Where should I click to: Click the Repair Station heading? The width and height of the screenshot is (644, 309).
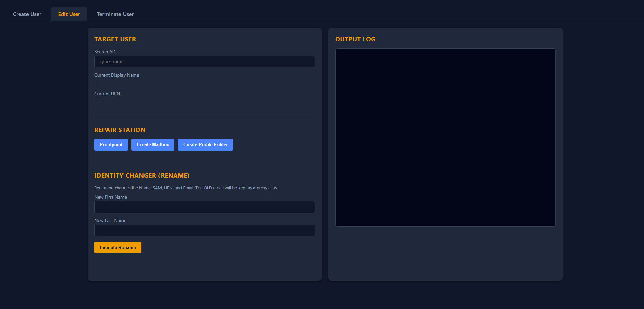pyautogui.click(x=120, y=130)
